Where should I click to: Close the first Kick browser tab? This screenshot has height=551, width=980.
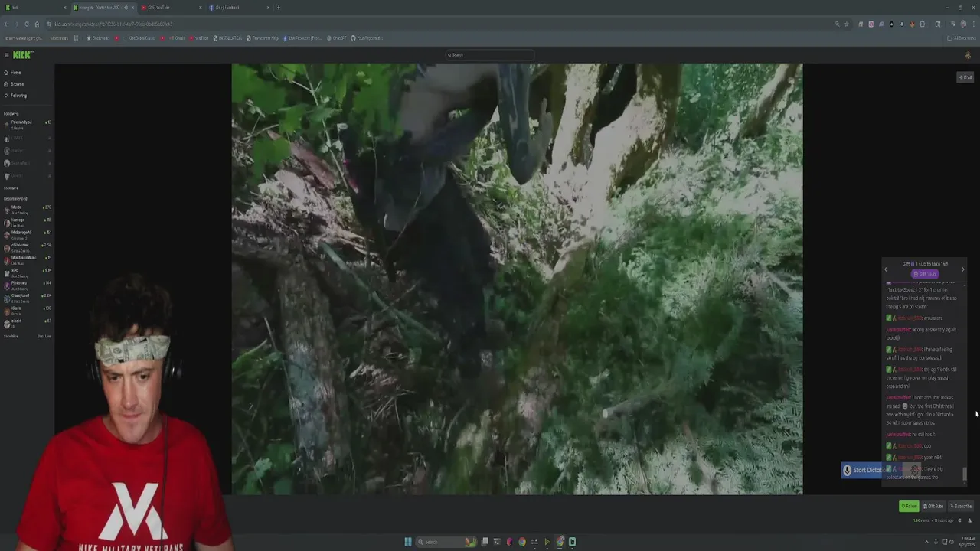[x=64, y=8]
